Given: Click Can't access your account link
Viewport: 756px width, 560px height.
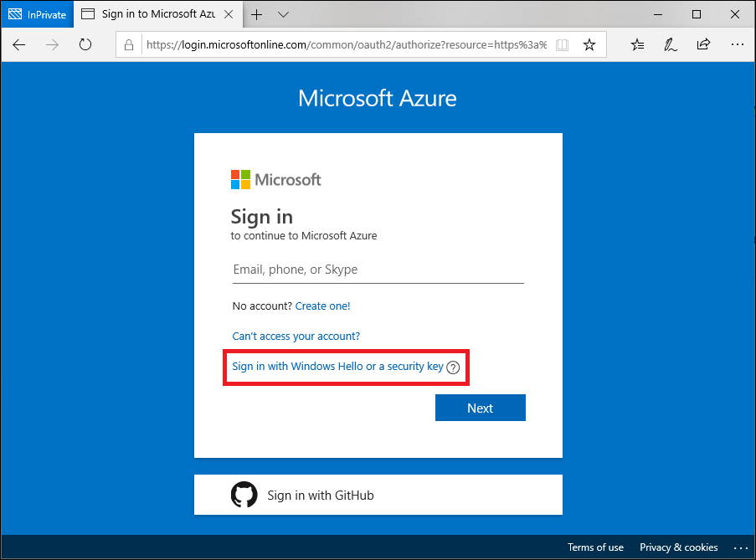Looking at the screenshot, I should [296, 335].
